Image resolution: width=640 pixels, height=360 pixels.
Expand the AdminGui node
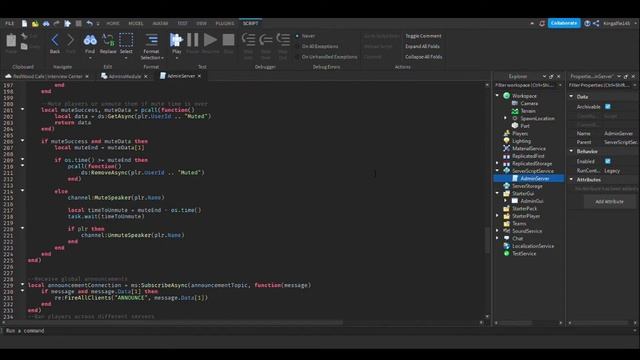point(505,201)
